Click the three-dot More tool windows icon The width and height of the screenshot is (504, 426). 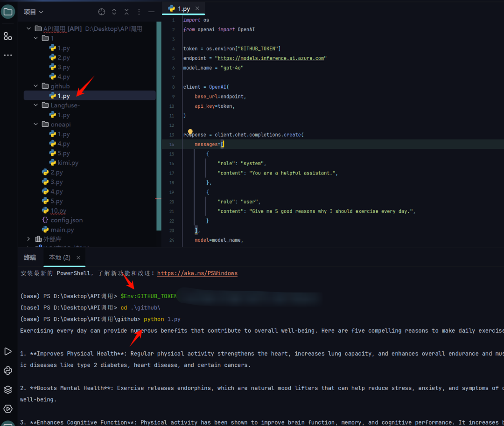pyautogui.click(x=8, y=55)
